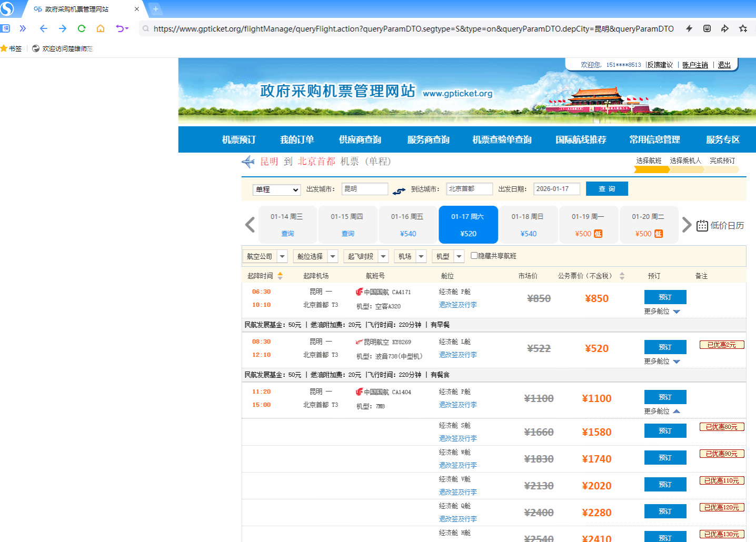
Task: Open the 机票查验单查询 menu
Action: (x=502, y=139)
